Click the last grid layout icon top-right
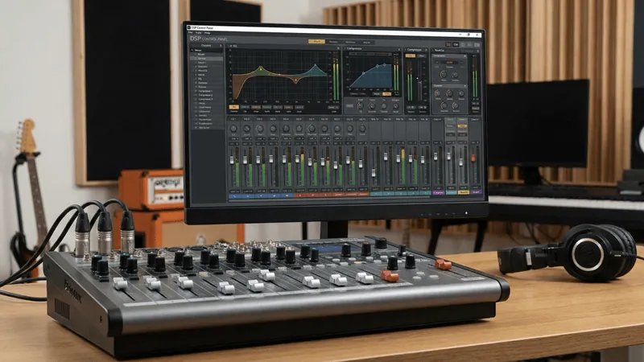 pos(477,45)
